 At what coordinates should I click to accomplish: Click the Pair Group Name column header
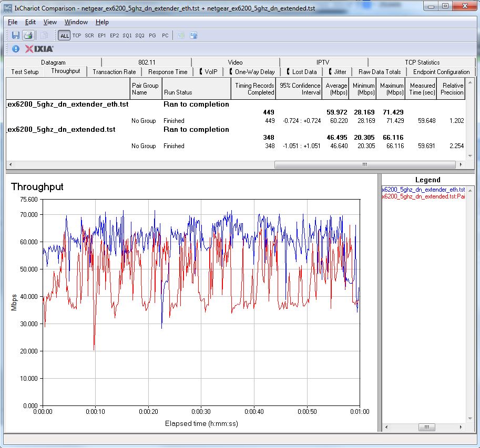(146, 89)
